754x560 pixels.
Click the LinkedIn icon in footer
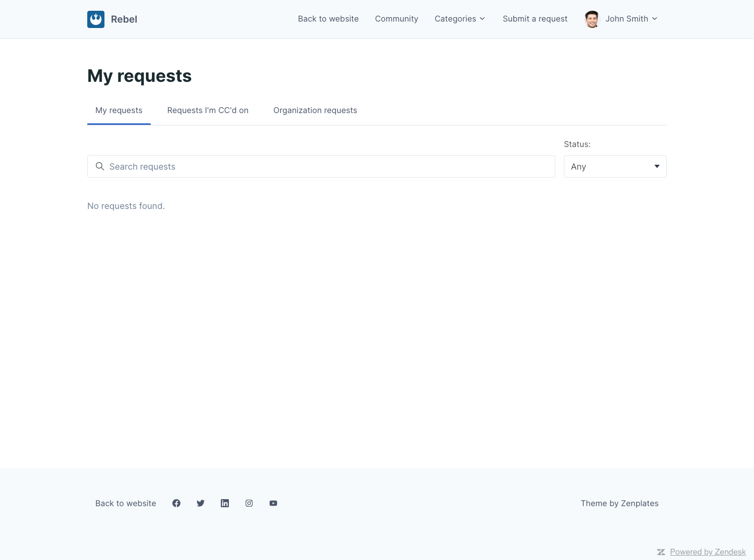225,503
